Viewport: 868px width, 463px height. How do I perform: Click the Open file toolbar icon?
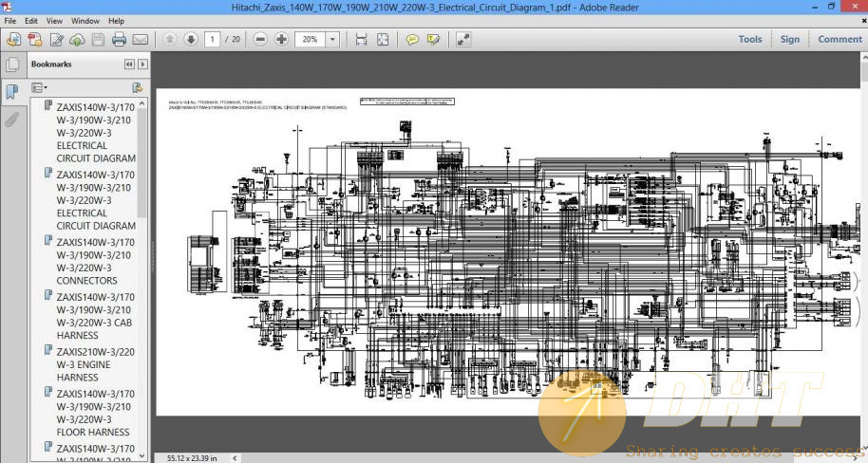(x=14, y=39)
